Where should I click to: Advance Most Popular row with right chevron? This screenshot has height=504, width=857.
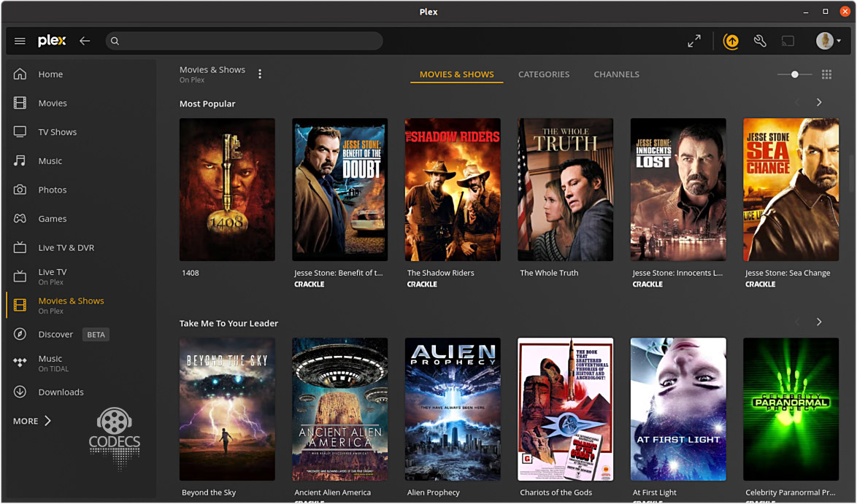tap(818, 102)
